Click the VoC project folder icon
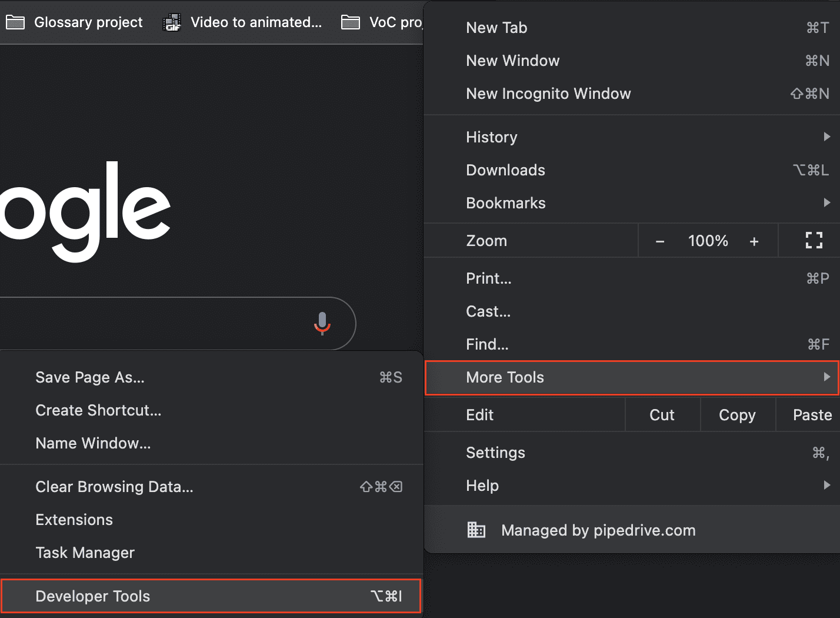Screen dimensions: 840x618 pyautogui.click(x=351, y=22)
